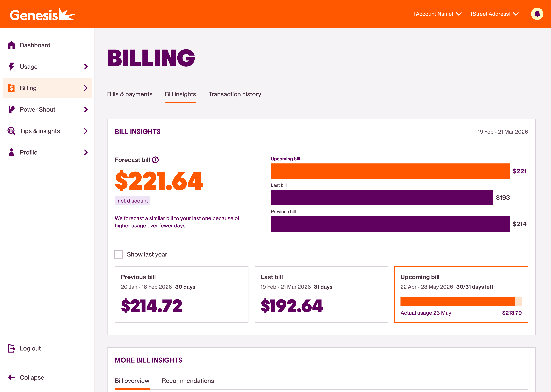The height and width of the screenshot is (392, 551).
Task: Click the 19 Feb - 21 Mar 2026 date range
Action: pyautogui.click(x=503, y=132)
